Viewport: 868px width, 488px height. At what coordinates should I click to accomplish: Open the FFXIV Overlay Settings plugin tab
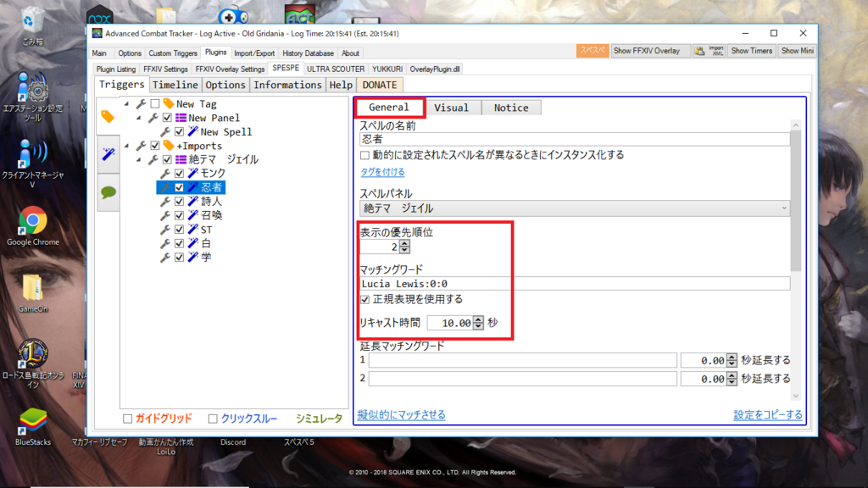[230, 69]
